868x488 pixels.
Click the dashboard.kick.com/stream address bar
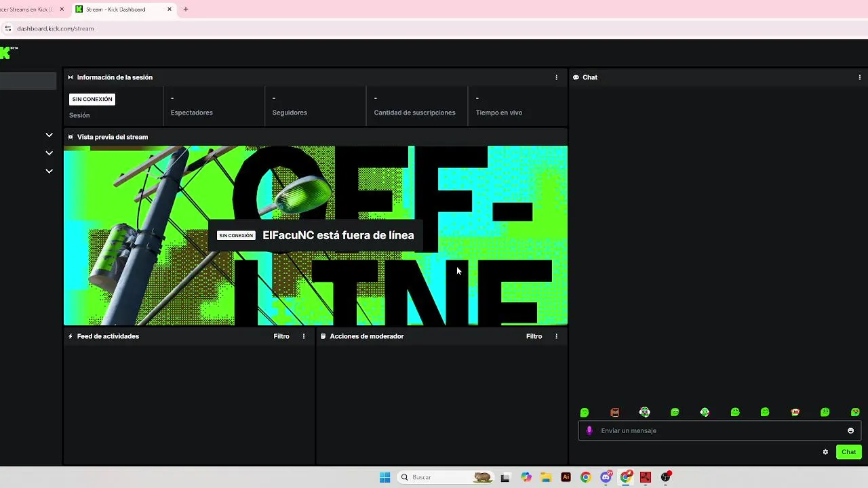[434, 28]
